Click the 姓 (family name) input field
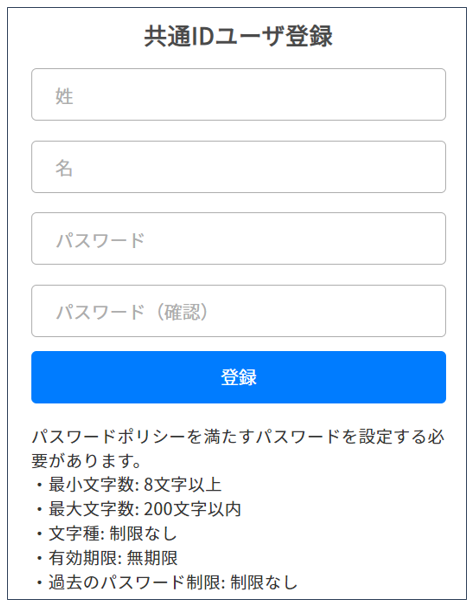 239,95
